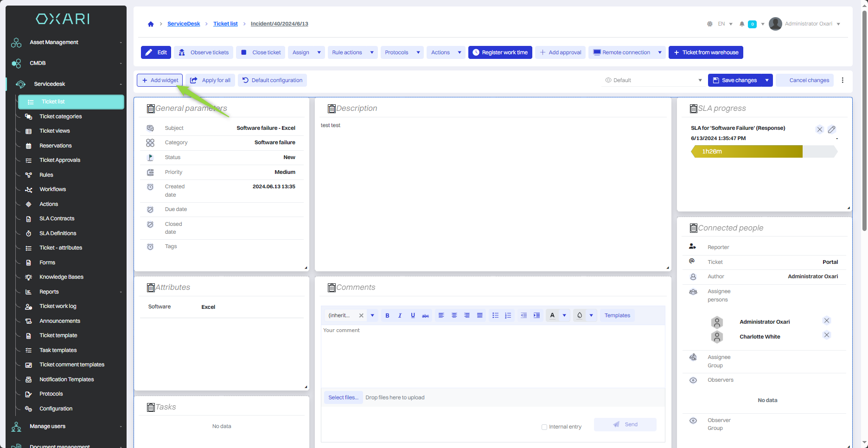This screenshot has width=868, height=448.
Task: Toggle italic formatting in comment editor
Action: tap(400, 315)
